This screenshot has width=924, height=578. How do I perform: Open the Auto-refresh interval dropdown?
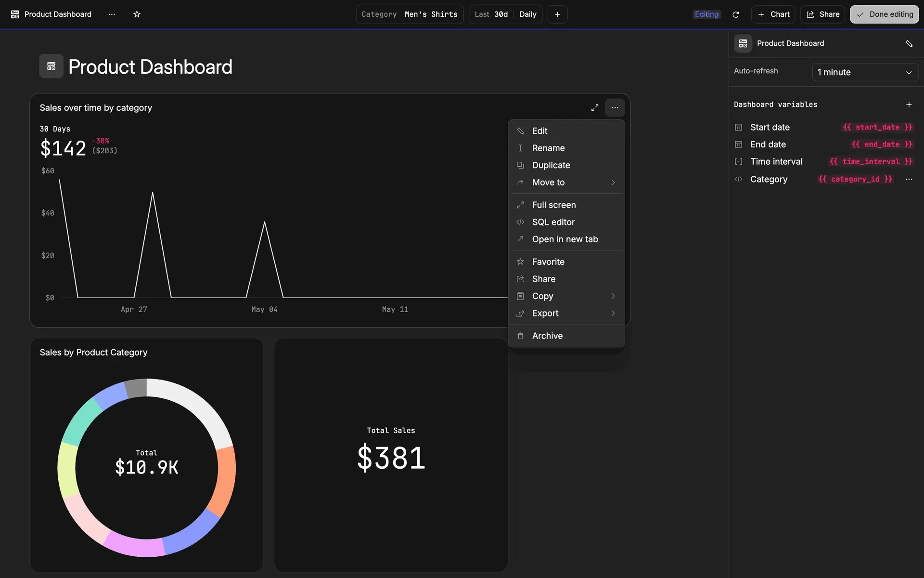pyautogui.click(x=865, y=72)
